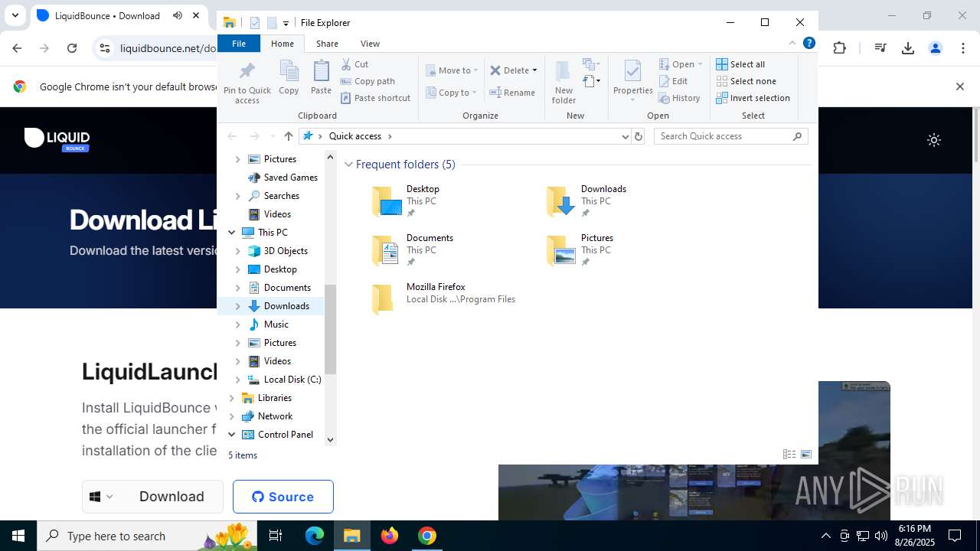Click Invert selection
The height and width of the screenshot is (551, 980).
753,98
